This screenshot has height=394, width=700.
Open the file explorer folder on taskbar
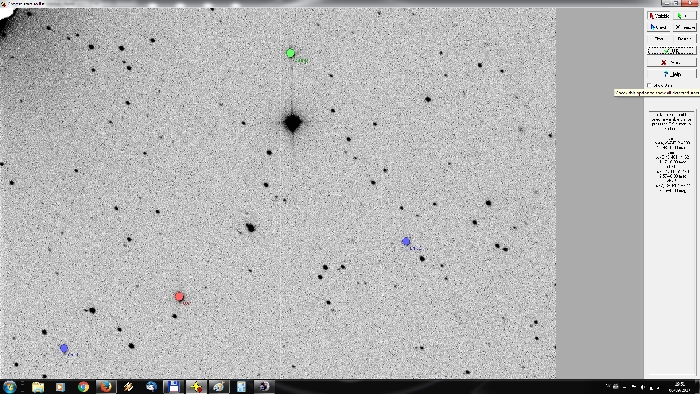38,386
